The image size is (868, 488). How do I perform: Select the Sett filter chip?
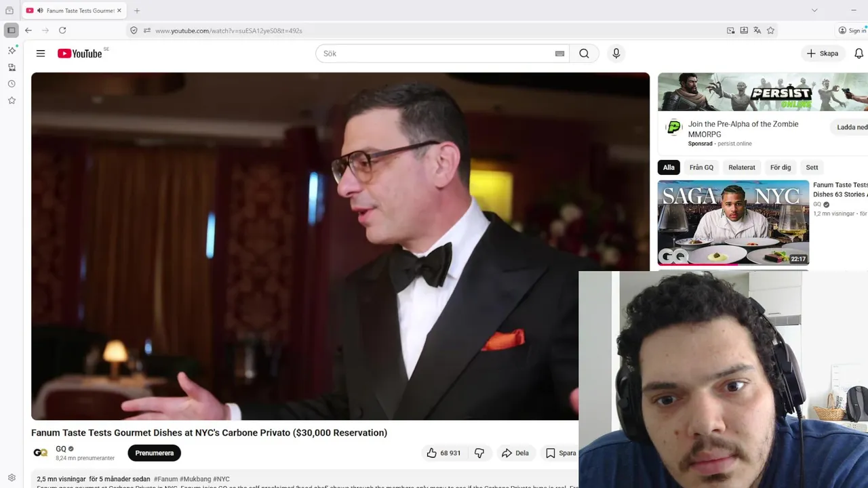point(812,167)
